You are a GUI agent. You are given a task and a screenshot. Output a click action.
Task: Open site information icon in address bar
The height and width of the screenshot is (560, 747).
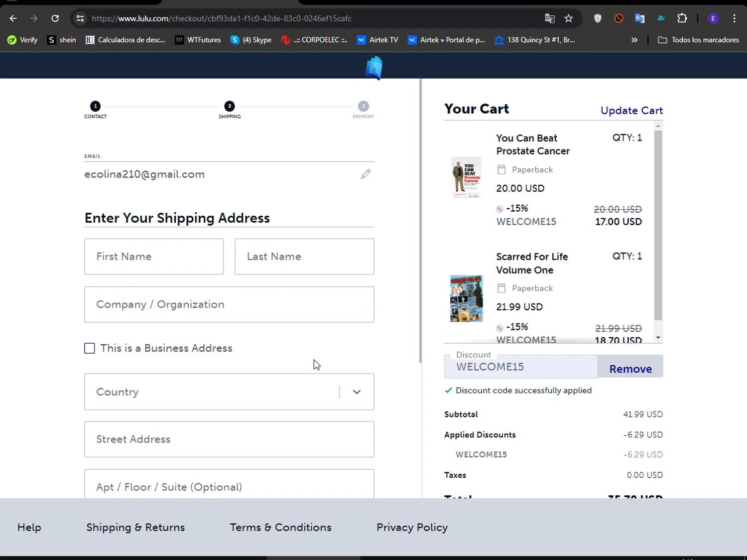point(80,18)
